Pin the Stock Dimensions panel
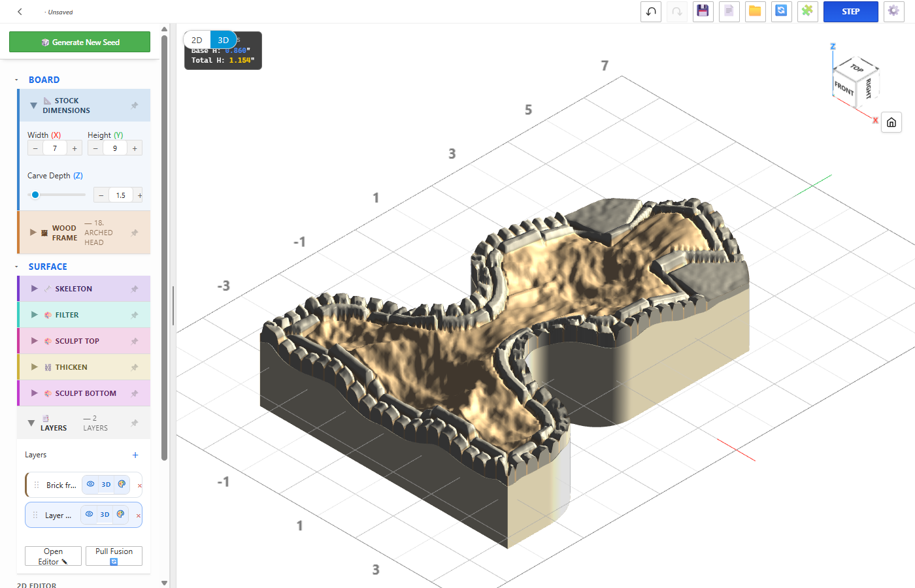Viewport: 915px width, 588px height. (x=135, y=105)
